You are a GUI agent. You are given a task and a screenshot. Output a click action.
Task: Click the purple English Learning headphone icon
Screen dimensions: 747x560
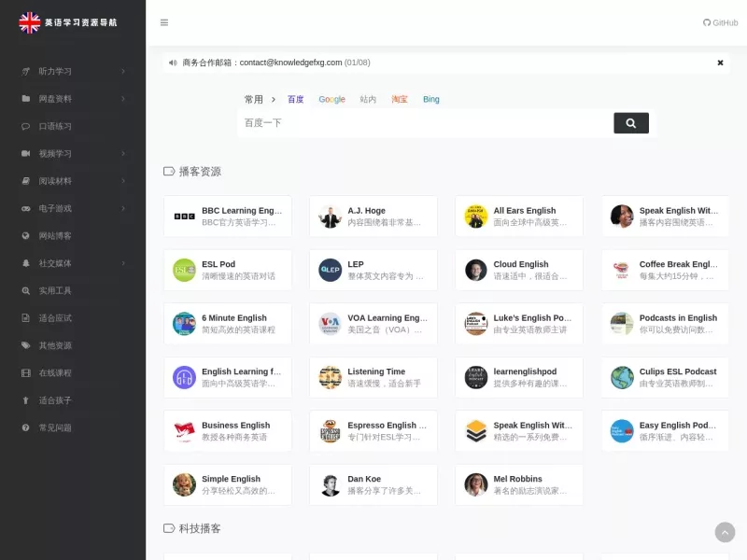(184, 377)
